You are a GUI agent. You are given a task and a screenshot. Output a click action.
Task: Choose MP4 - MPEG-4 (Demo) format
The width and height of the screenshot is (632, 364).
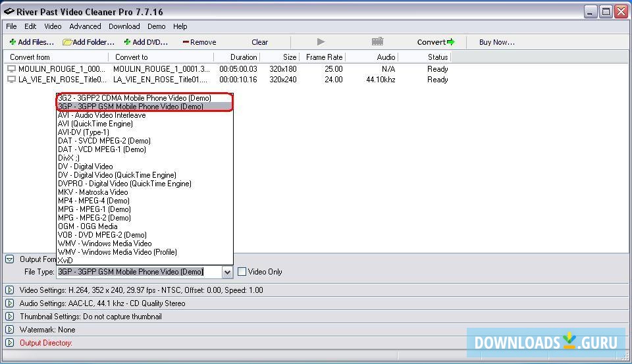(x=145, y=201)
